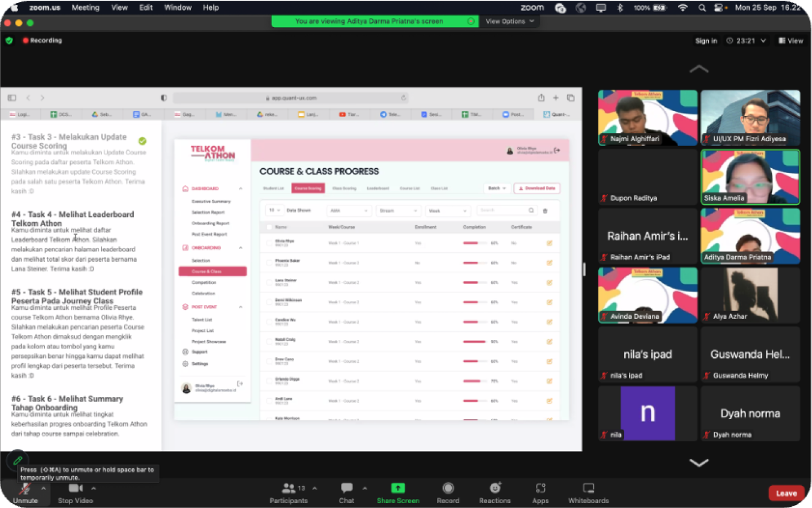
Task: Click the macOS Spotlight search icon
Action: pyautogui.click(x=702, y=8)
